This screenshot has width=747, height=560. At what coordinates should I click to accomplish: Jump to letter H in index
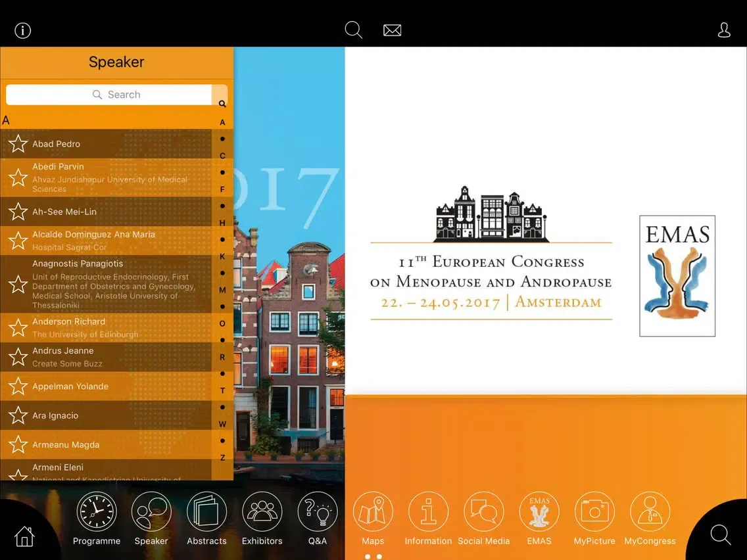(222, 223)
